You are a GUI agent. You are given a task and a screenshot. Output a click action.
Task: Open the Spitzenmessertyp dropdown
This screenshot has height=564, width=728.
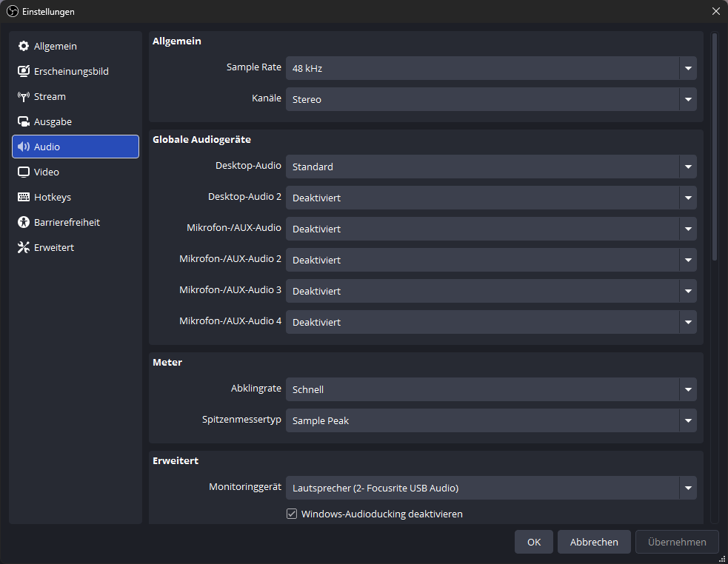pos(491,420)
